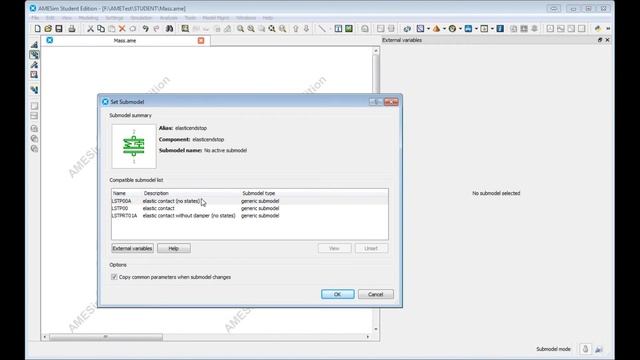Click the Undo arrow icon
The height and width of the screenshot is (360, 640).
click(146, 29)
